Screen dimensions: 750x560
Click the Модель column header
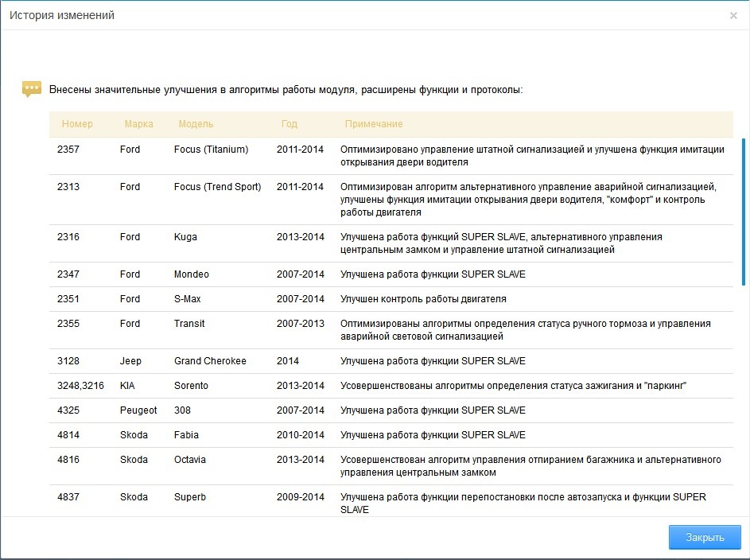(x=196, y=124)
